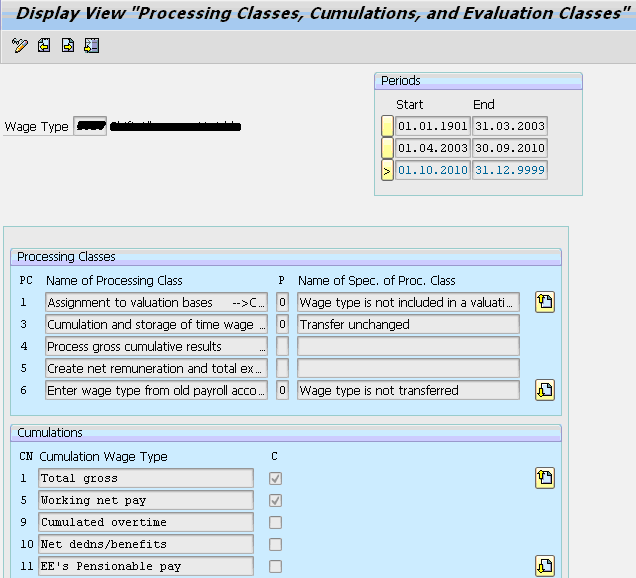Select the current period row 01.10.2010

point(387,171)
